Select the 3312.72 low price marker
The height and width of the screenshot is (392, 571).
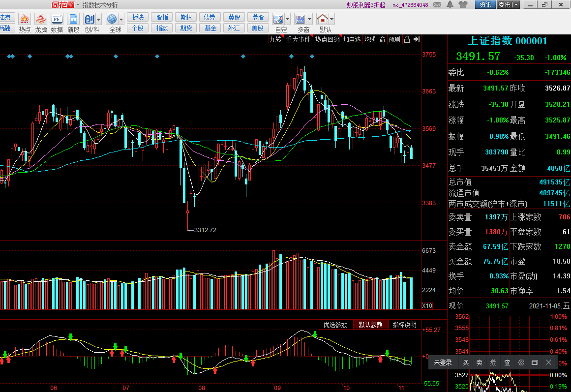click(x=205, y=230)
